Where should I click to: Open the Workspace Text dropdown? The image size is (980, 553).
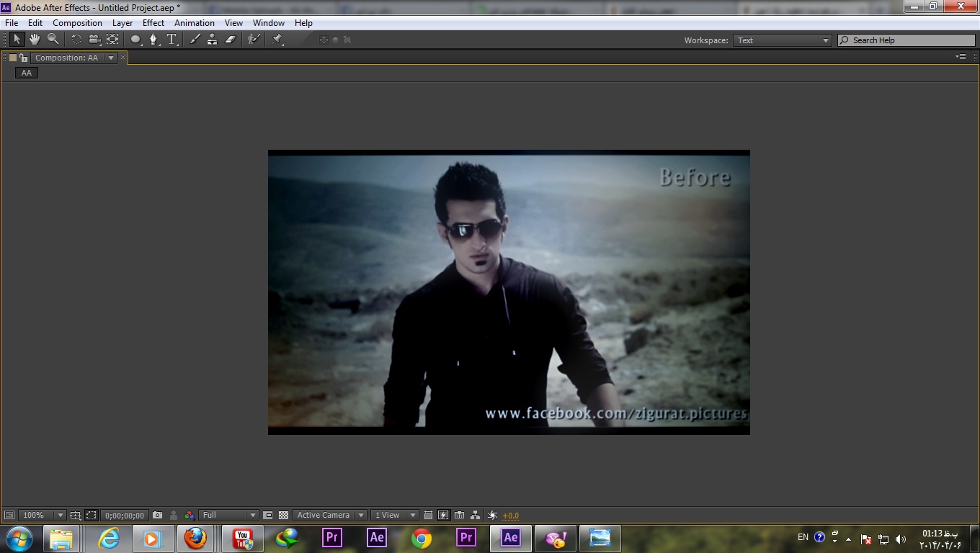[783, 40]
